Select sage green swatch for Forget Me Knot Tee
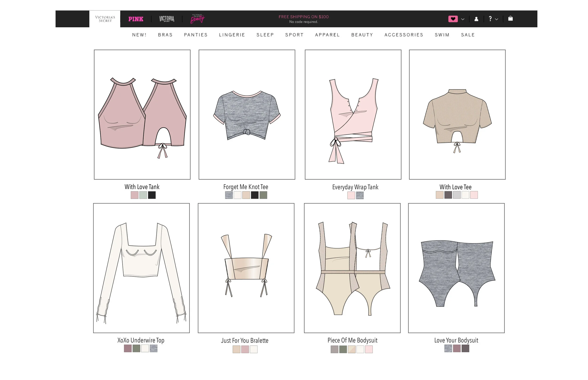This screenshot has width=588, height=380. click(263, 195)
